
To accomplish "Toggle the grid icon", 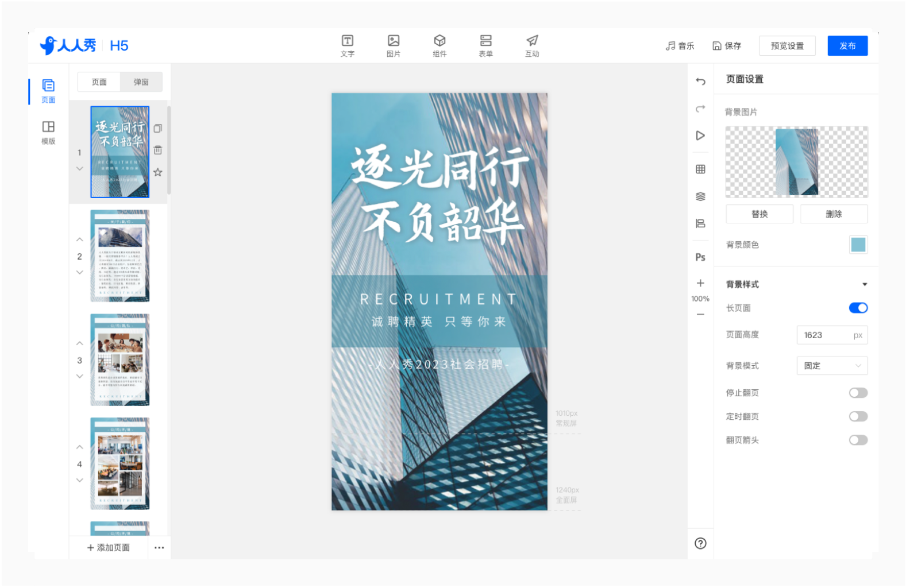I will coord(700,169).
